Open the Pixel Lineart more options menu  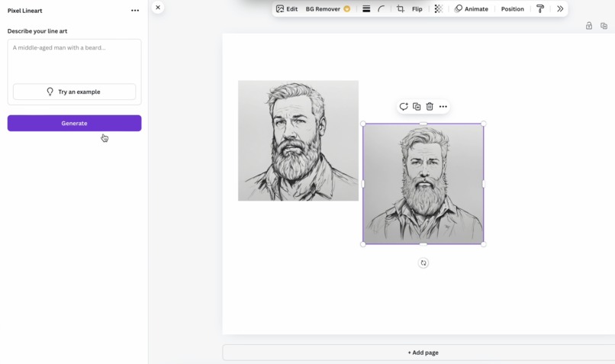click(x=135, y=11)
